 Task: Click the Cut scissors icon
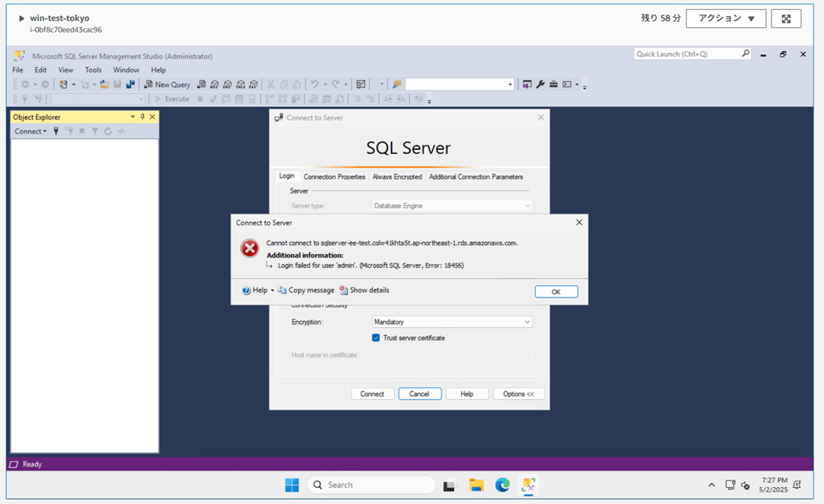[x=271, y=85]
